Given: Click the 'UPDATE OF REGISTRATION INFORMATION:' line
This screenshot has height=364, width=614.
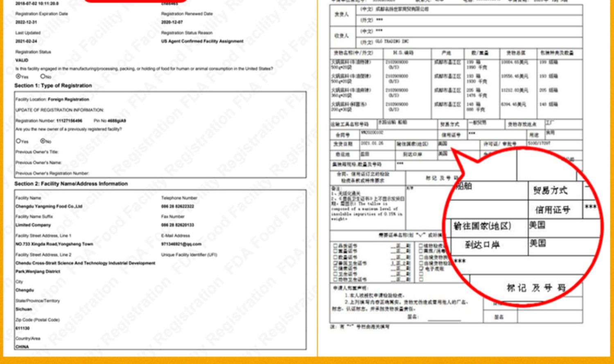Looking at the screenshot, I should coord(60,110).
